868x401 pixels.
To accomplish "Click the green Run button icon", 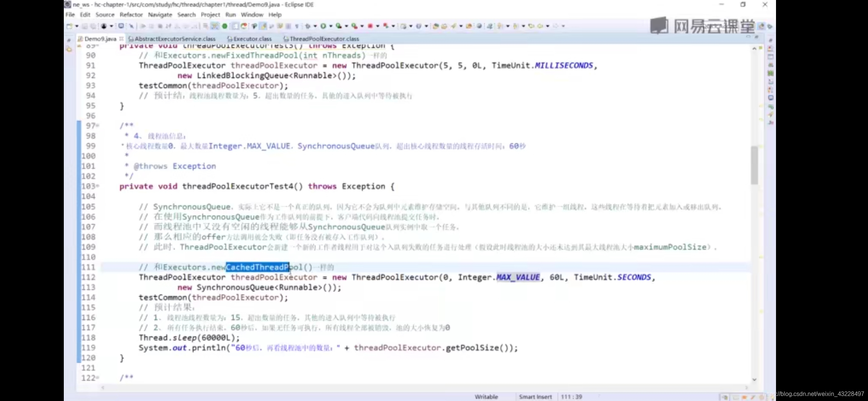I will point(323,26).
